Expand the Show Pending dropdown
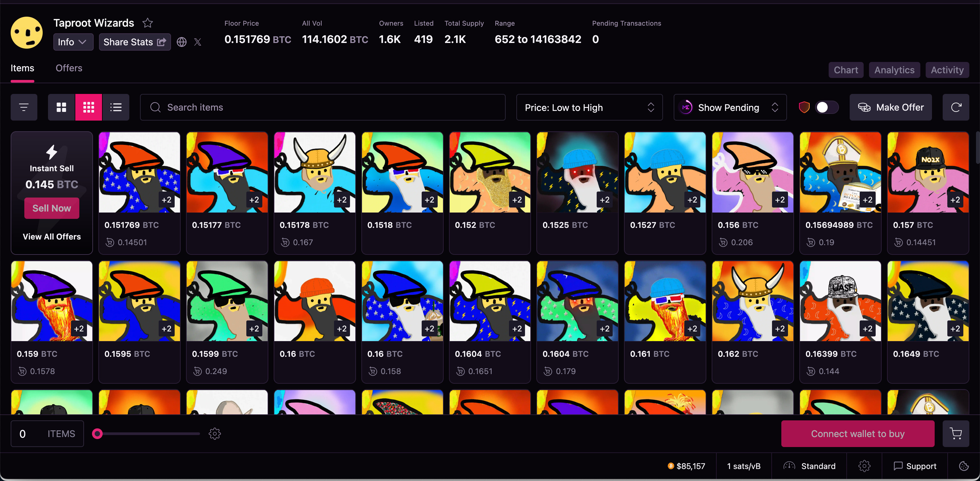 tap(730, 108)
